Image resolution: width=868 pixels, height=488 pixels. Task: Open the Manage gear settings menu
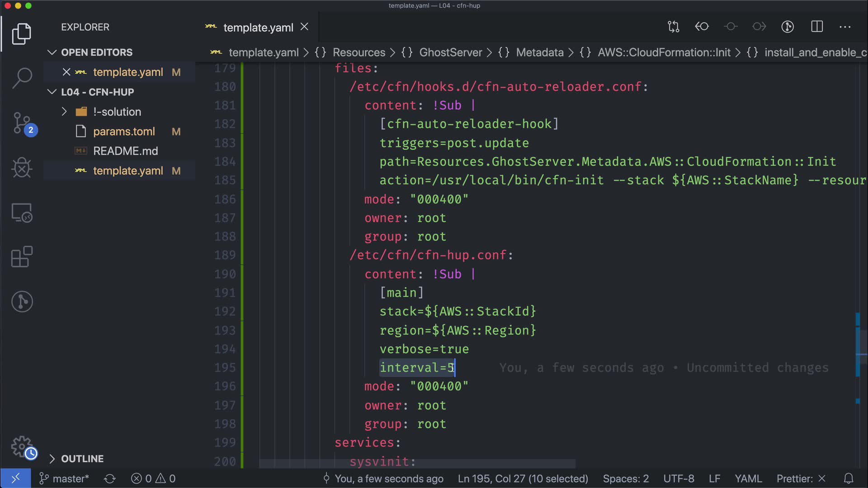(22, 446)
